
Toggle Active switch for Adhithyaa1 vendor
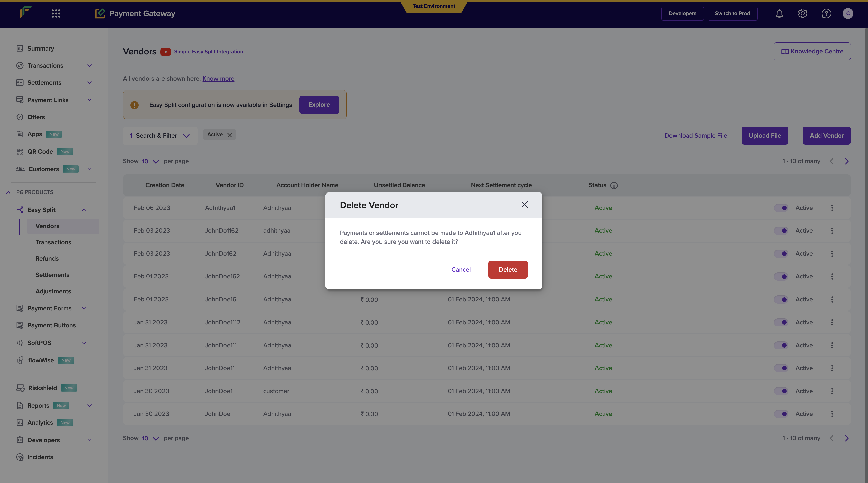coord(781,208)
